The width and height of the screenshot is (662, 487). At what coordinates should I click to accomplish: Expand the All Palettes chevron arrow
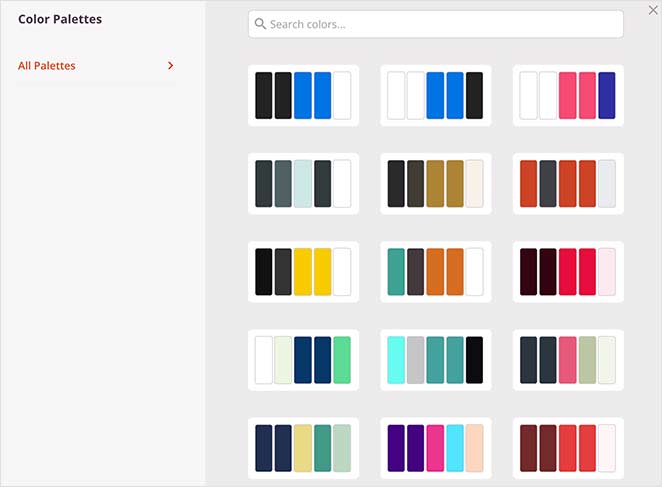171,66
